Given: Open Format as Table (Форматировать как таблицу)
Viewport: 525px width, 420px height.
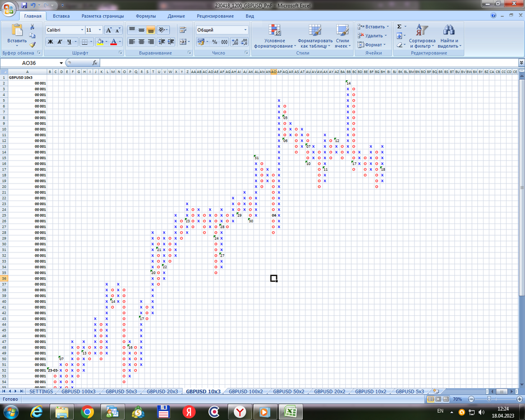Looking at the screenshot, I should click(x=315, y=36).
